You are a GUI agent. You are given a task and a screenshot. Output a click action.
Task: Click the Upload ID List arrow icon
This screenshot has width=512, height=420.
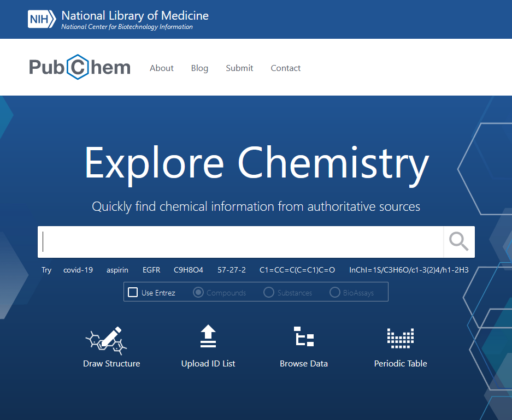pyautogui.click(x=208, y=336)
